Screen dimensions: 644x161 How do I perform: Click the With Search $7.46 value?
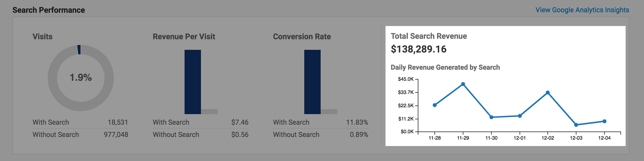240,122
